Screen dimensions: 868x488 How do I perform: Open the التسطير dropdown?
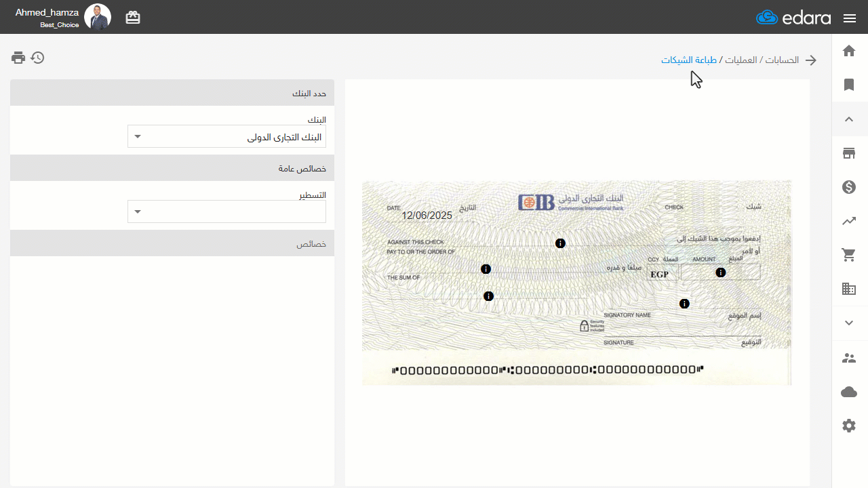coord(226,211)
